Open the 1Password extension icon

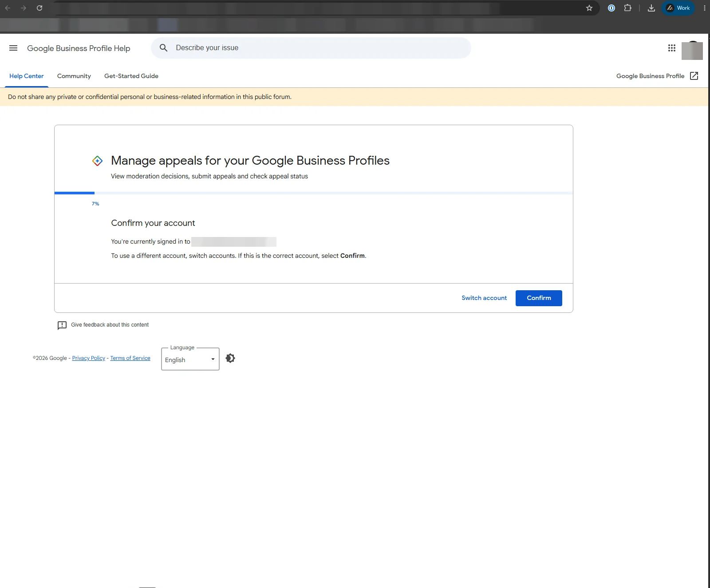[611, 8]
